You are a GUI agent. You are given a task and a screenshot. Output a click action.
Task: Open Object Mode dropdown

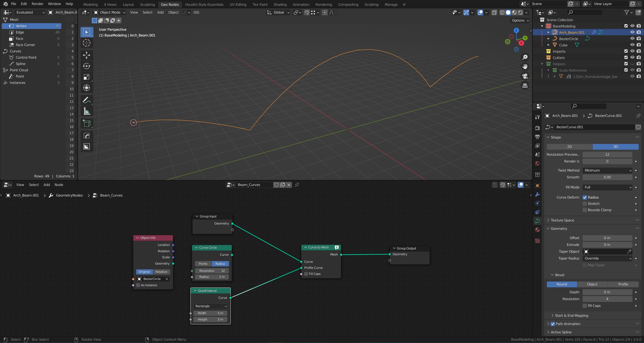[x=109, y=12]
